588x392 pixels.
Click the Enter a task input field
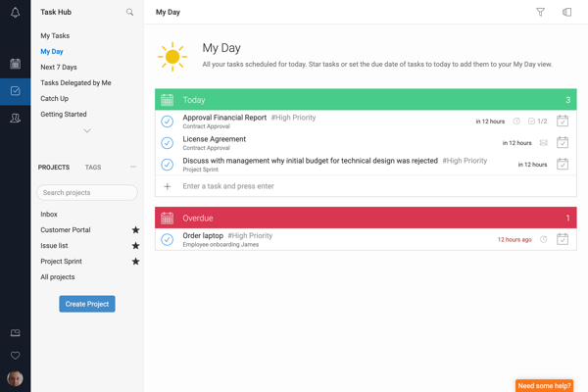click(x=366, y=186)
